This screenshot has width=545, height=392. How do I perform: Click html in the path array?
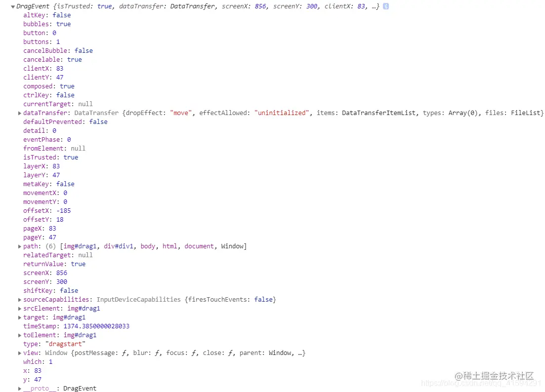(x=169, y=246)
